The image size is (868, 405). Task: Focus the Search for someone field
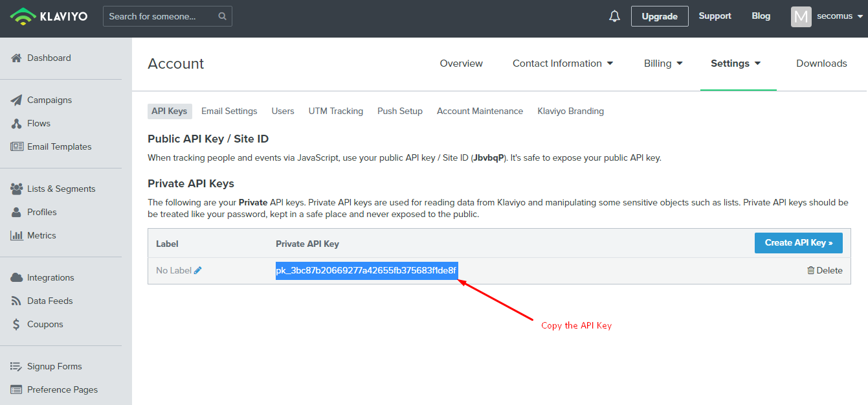(167, 16)
